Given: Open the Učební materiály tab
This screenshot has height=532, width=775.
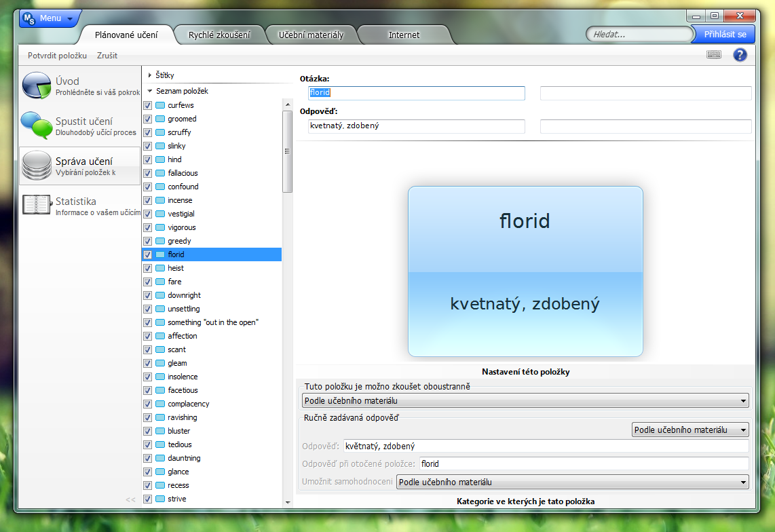Looking at the screenshot, I should [x=311, y=35].
